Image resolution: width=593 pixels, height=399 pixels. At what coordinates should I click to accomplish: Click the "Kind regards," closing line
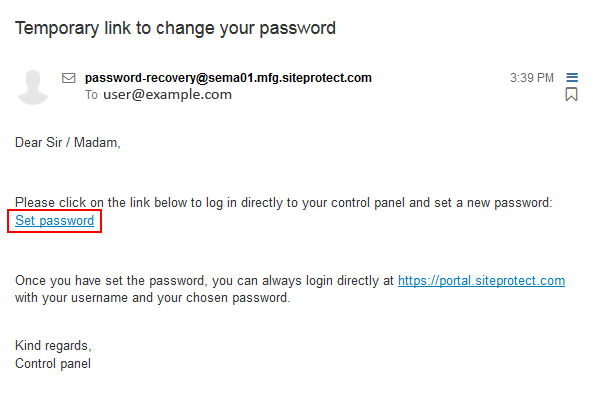53,346
